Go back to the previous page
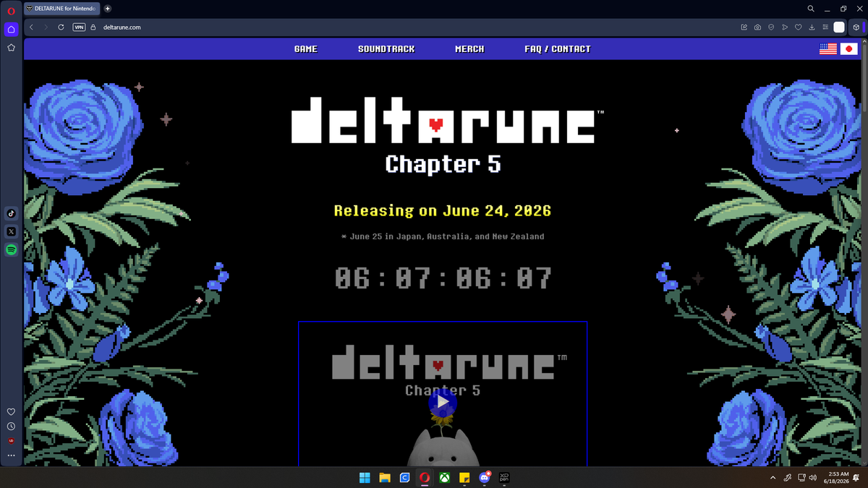 point(32,27)
